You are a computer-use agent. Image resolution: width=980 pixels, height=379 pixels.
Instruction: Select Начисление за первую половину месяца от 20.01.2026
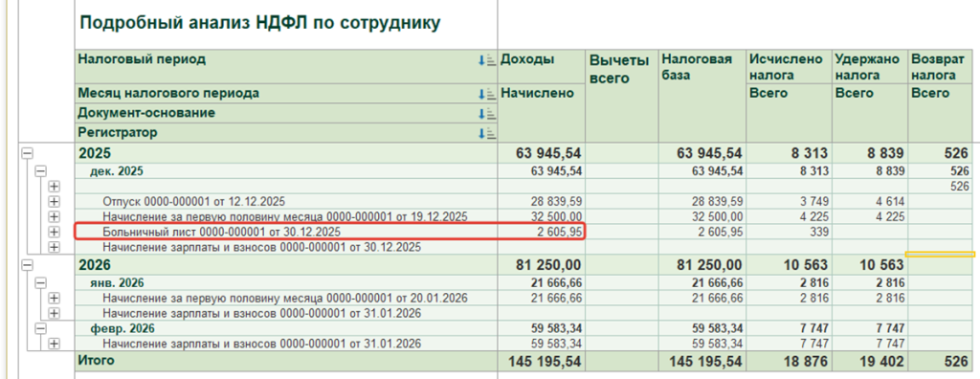[285, 298]
